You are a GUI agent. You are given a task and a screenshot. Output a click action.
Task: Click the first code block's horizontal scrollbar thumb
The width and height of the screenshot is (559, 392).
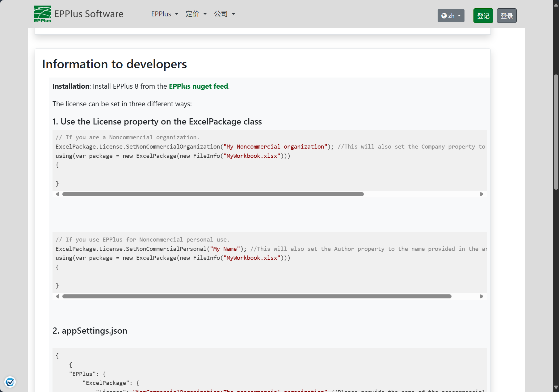click(x=213, y=194)
